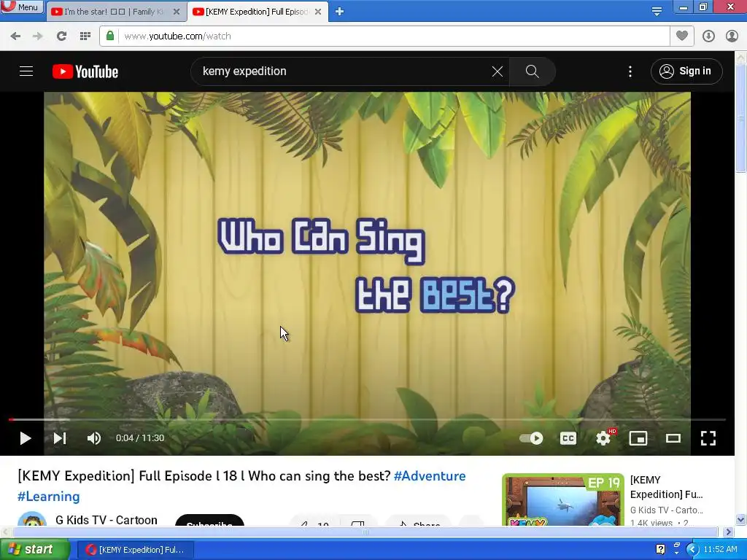
Task: Click the #Adventure hashtag link
Action: coord(430,476)
